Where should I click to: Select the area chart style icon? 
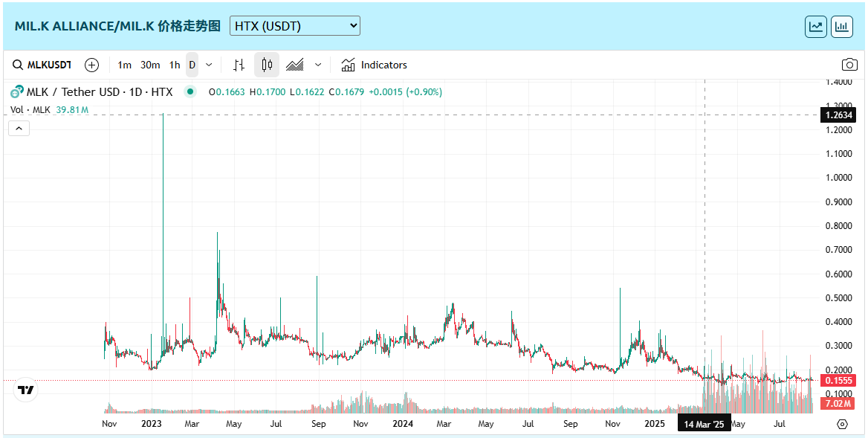point(294,65)
